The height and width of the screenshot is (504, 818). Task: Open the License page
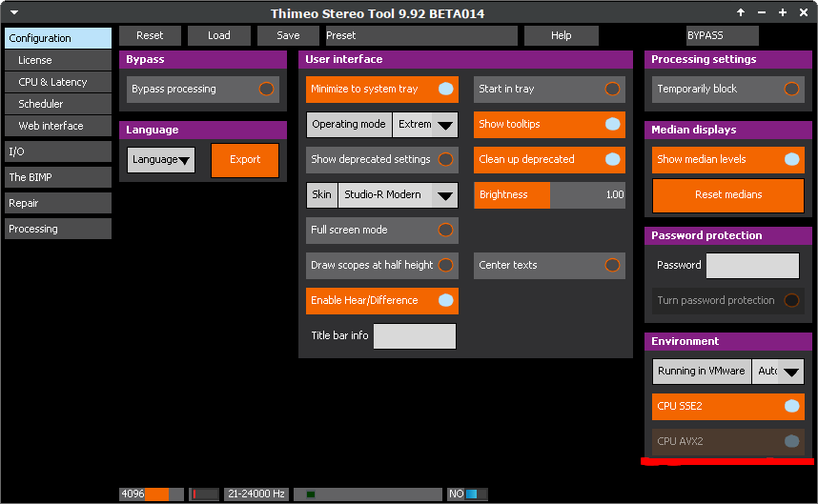coord(58,60)
